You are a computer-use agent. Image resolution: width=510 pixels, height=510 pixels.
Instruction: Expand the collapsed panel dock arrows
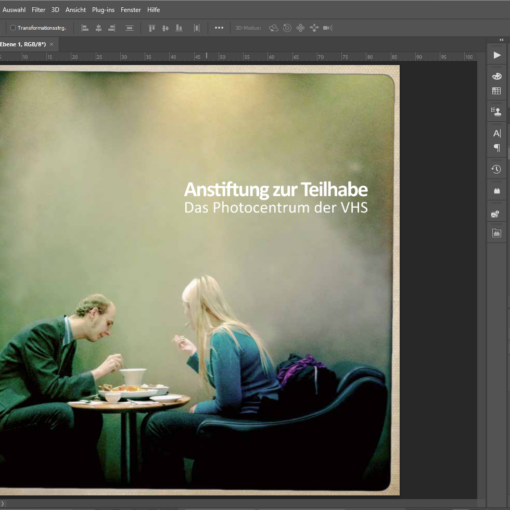(501, 40)
